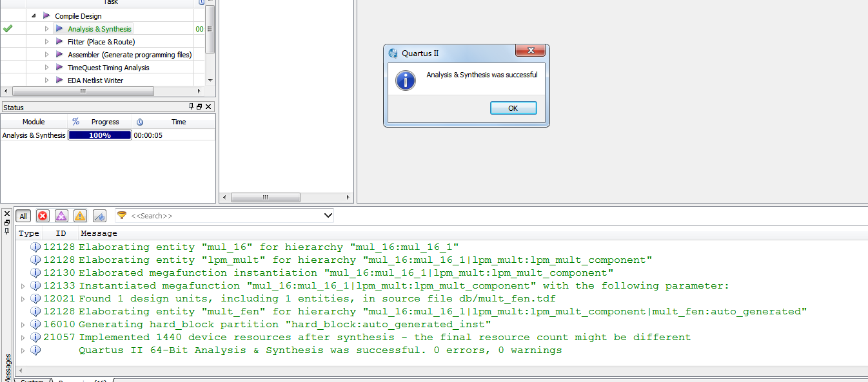868x382 pixels.
Task: Select the Compile Design label
Action: (78, 16)
